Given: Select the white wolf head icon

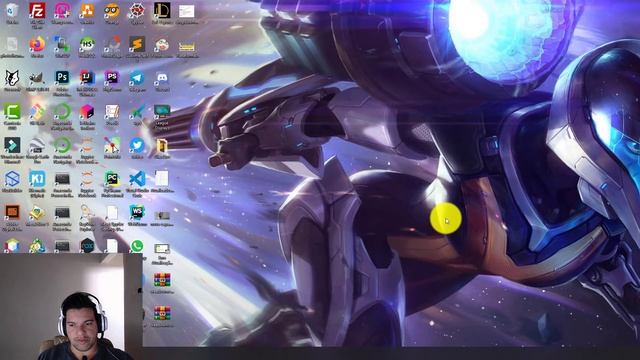Looking at the screenshot, I should click(12, 78).
